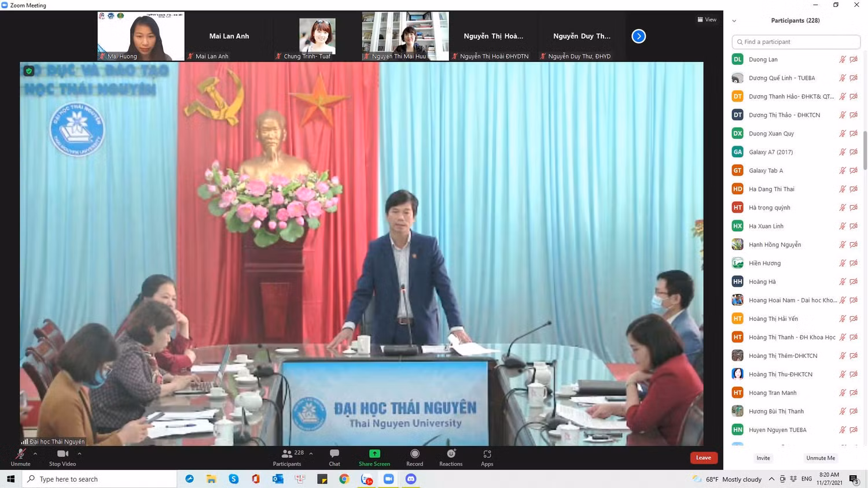The height and width of the screenshot is (488, 868).
Task: Click video-off icon for Hoàng Hà
Action: [x=854, y=282]
